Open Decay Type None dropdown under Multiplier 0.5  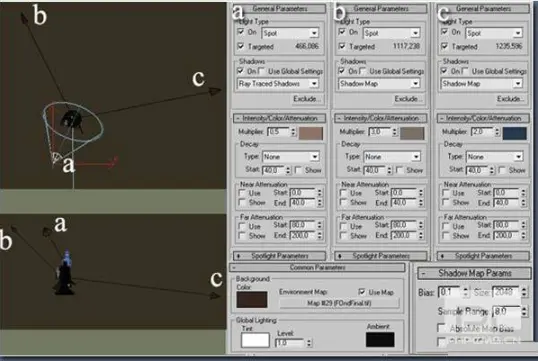(x=291, y=157)
